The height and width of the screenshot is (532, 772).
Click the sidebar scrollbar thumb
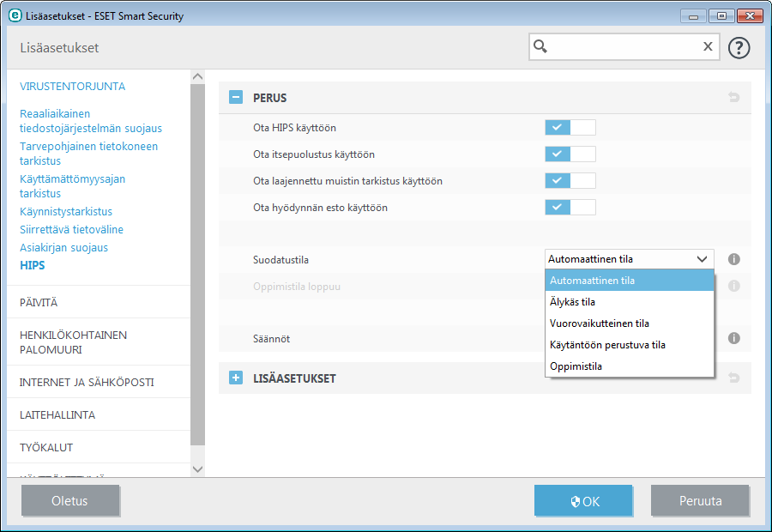(197, 264)
